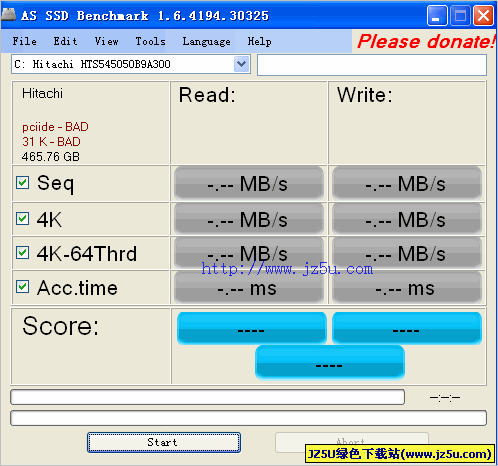
Task: Uncheck the 4K test checkbox
Action: pos(22,219)
